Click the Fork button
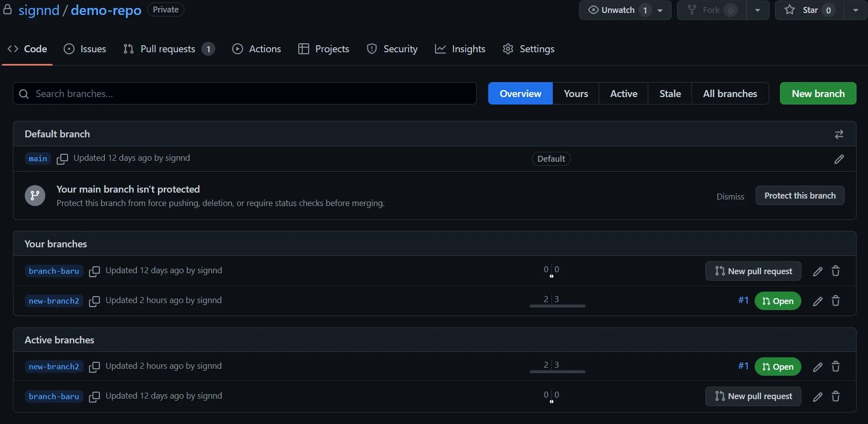Image resolution: width=868 pixels, height=424 pixels. (x=712, y=10)
